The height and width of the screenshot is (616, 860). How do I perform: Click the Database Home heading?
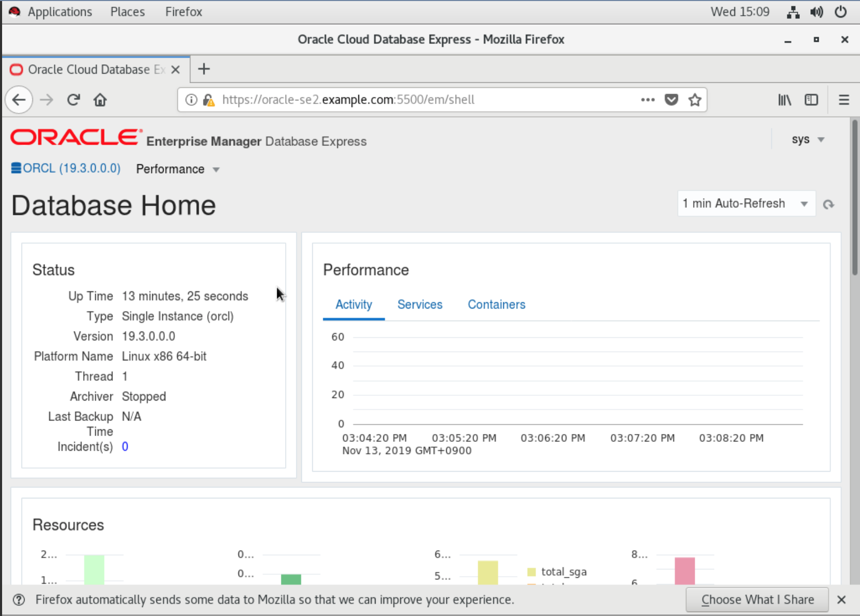click(x=114, y=205)
